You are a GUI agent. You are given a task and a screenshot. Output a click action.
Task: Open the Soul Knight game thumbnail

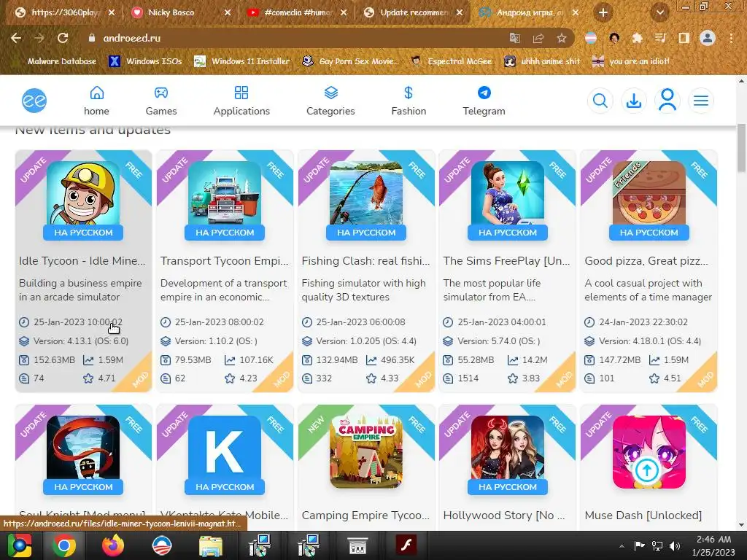click(83, 448)
